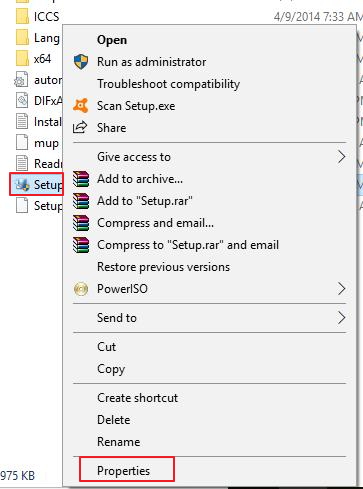Select the Readme document icon
The height and width of the screenshot is (489, 363).
[22, 164]
